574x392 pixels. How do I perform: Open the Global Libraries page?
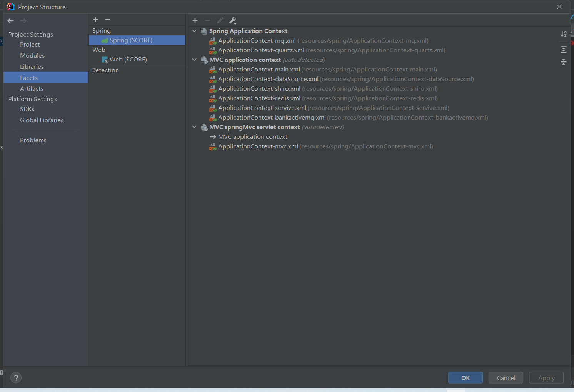tap(42, 120)
